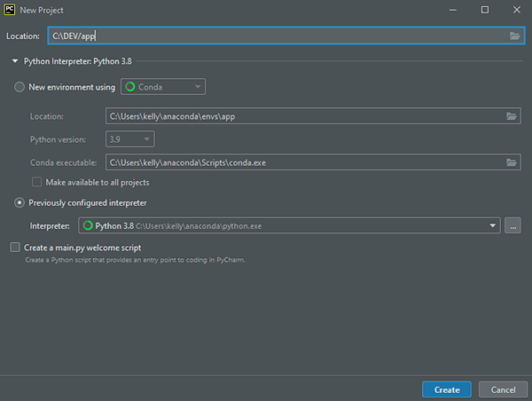
Task: Open interpreter settings via ellipsis button
Action: (x=512, y=225)
